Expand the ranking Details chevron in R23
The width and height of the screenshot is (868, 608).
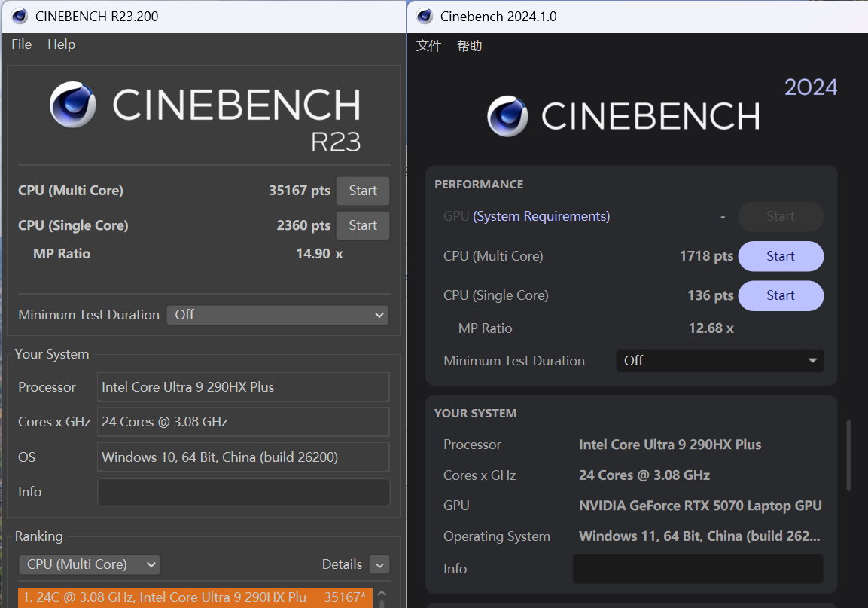379,565
